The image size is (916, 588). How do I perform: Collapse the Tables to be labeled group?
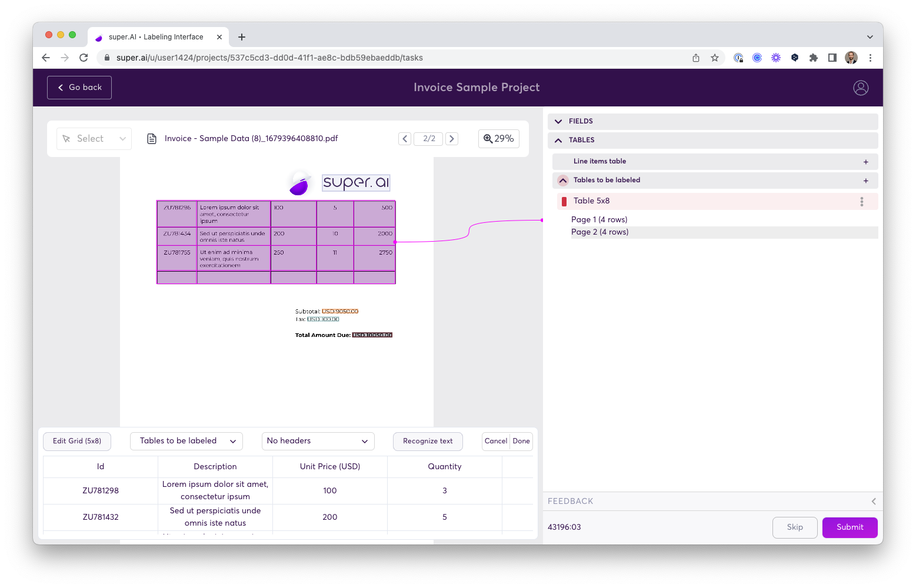coord(563,181)
